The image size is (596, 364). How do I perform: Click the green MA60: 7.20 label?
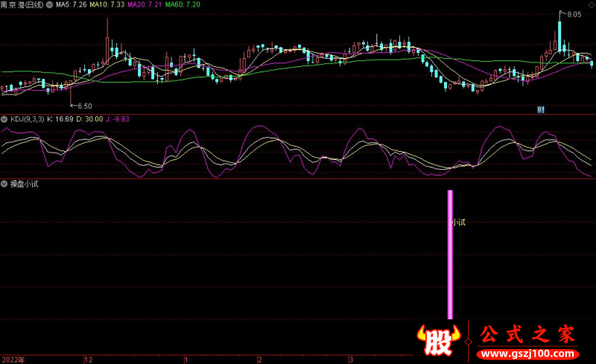(x=183, y=4)
